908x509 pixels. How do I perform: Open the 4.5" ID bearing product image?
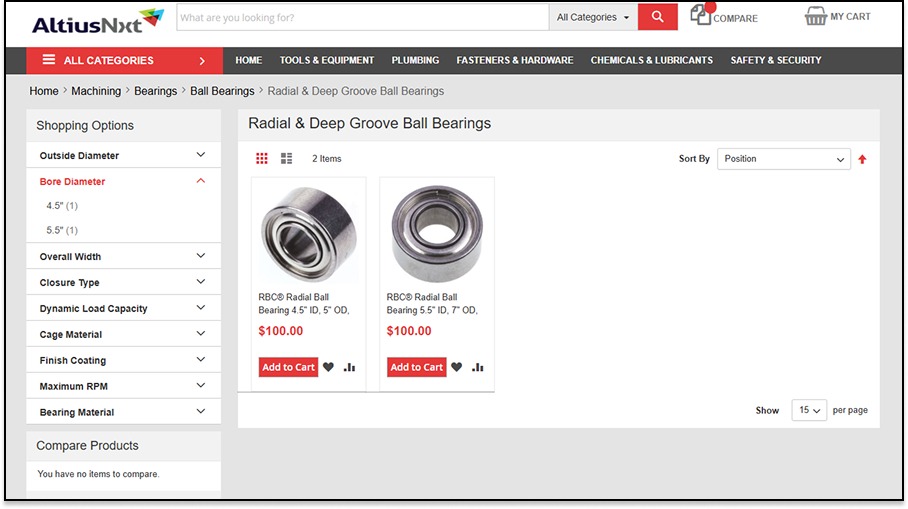tap(309, 234)
